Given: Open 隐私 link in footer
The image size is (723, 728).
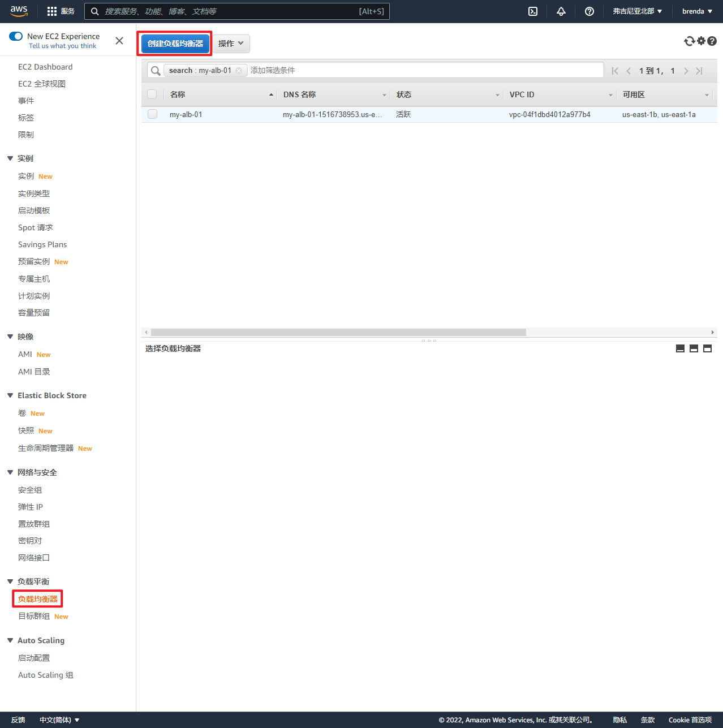Looking at the screenshot, I should click(620, 720).
